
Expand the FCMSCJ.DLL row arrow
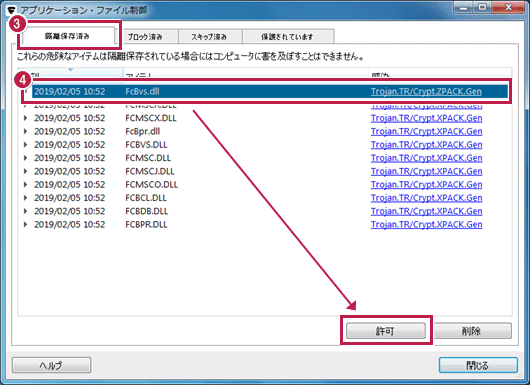pos(25,171)
